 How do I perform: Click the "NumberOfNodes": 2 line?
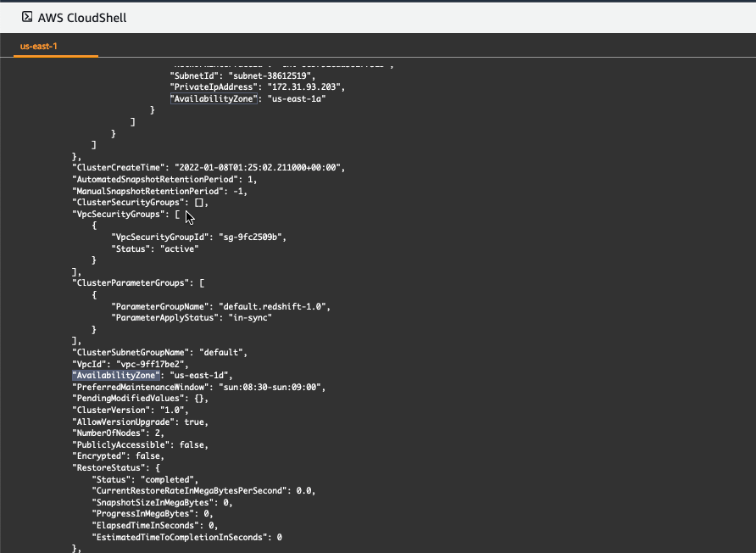[119, 433]
